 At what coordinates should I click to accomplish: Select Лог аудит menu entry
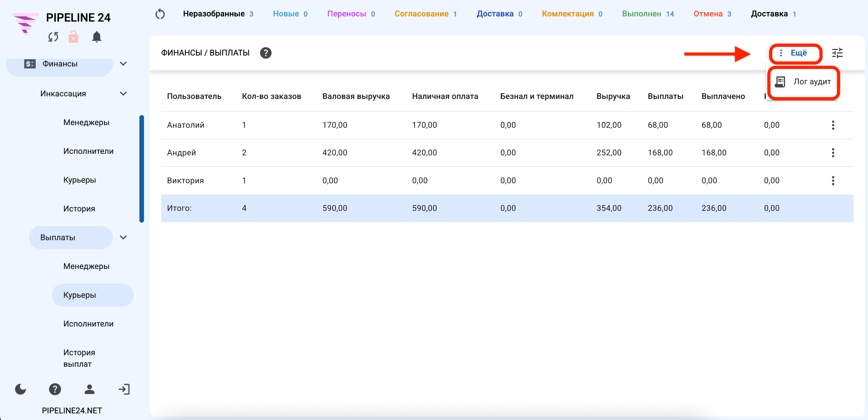click(803, 82)
